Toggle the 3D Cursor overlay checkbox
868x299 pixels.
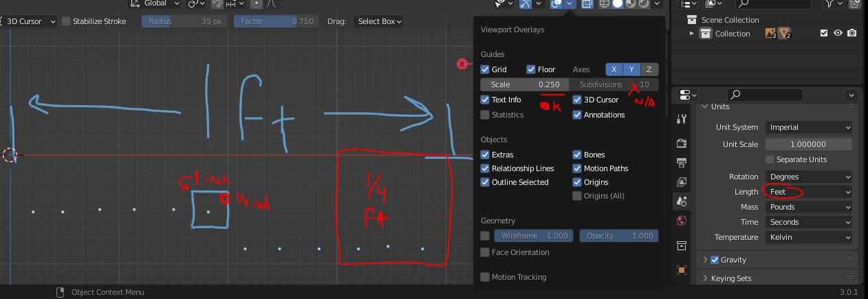point(577,100)
